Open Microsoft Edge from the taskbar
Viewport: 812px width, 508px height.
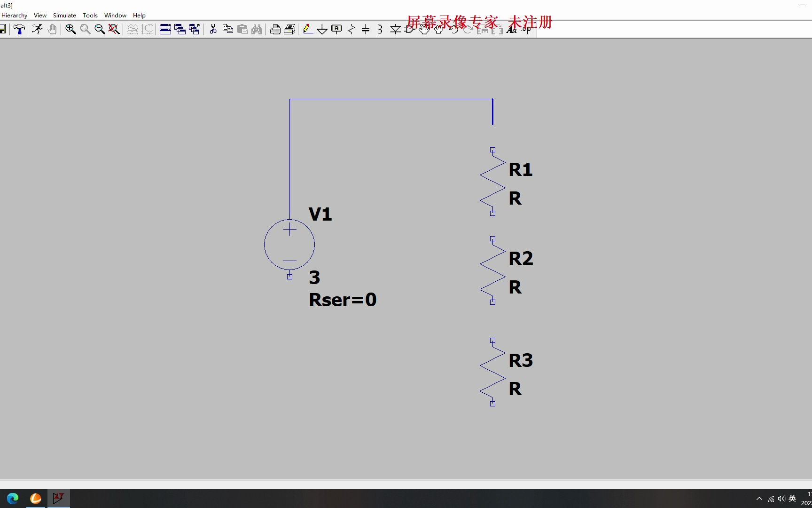[13, 498]
